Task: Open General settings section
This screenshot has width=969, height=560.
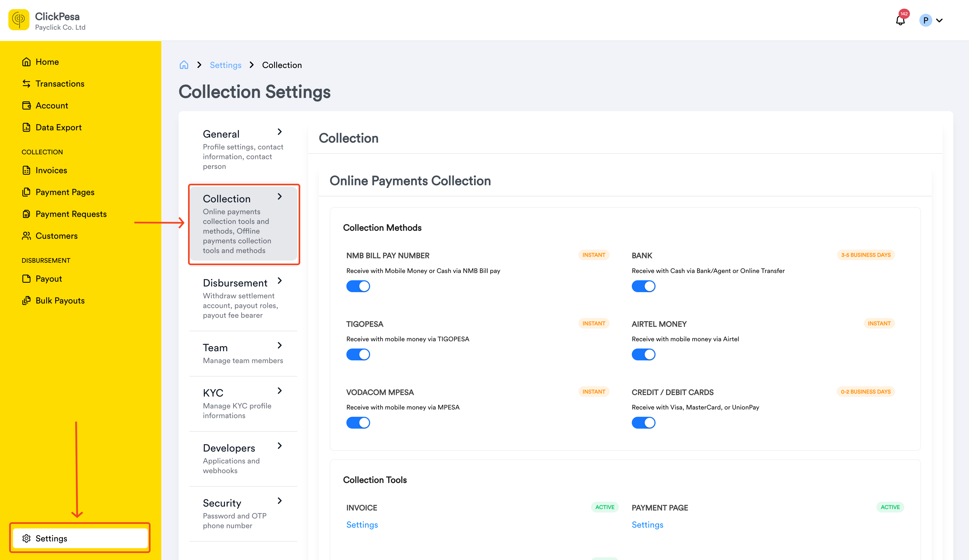Action: tap(243, 150)
